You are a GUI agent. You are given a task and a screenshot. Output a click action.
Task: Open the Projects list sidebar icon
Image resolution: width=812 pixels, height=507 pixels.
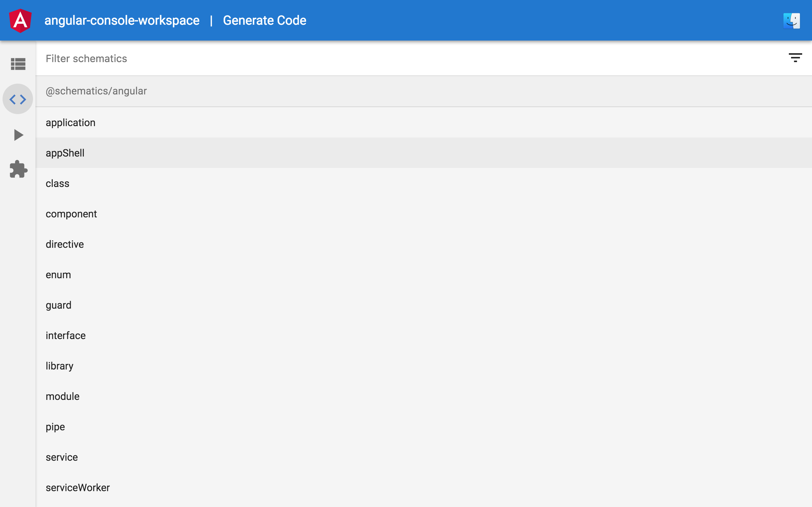tap(18, 64)
